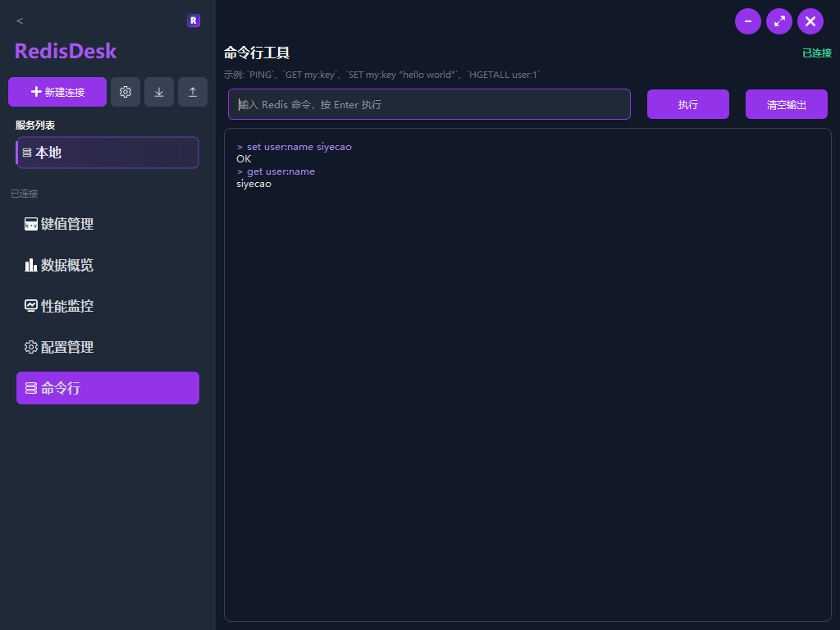Click the 'OK' response line
840x630 pixels.
click(244, 159)
